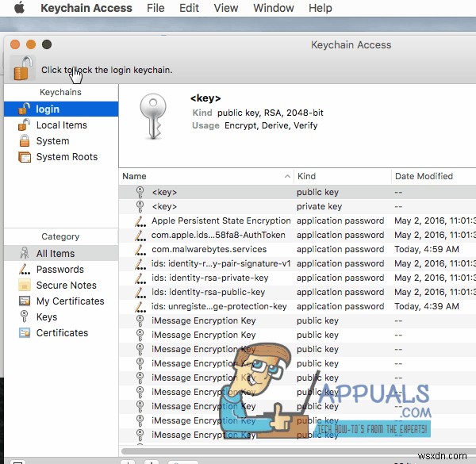Click the All Items keys icon
Viewport: 476px width, 464px height.
coord(25,253)
